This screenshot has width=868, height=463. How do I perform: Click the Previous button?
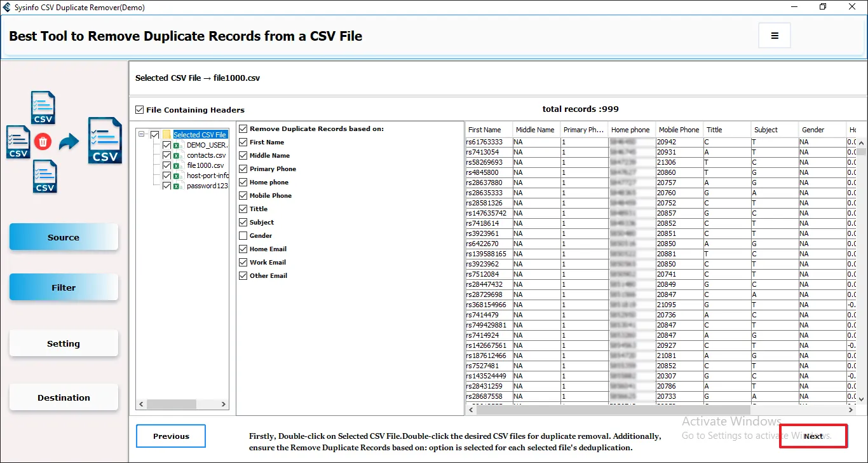[x=171, y=436]
